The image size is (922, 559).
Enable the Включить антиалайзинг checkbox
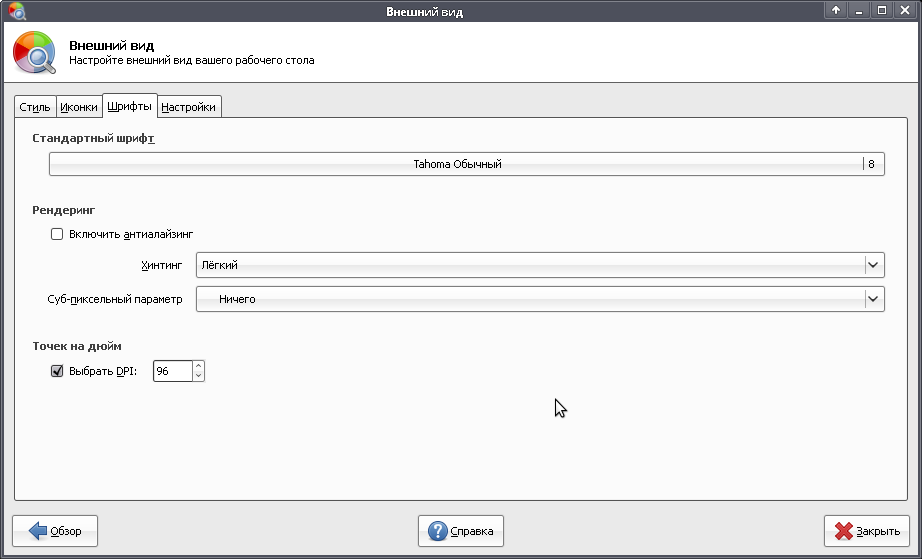57,234
